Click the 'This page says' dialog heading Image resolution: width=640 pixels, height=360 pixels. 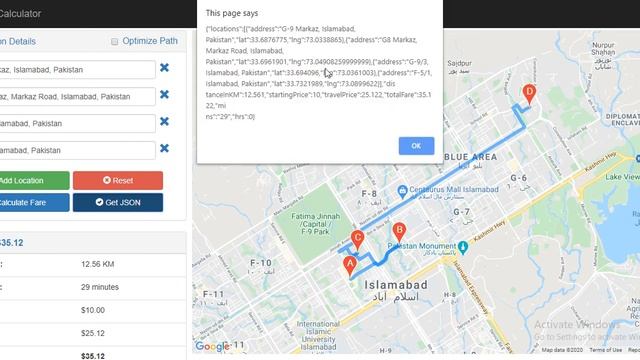[x=232, y=13]
